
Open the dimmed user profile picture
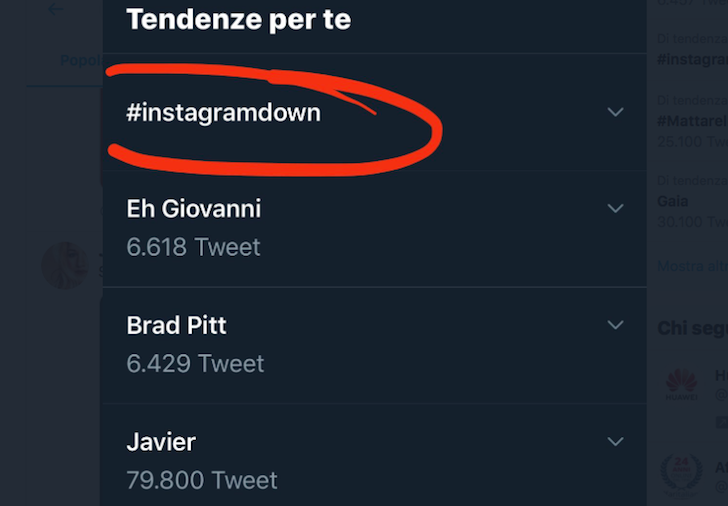pos(65,266)
